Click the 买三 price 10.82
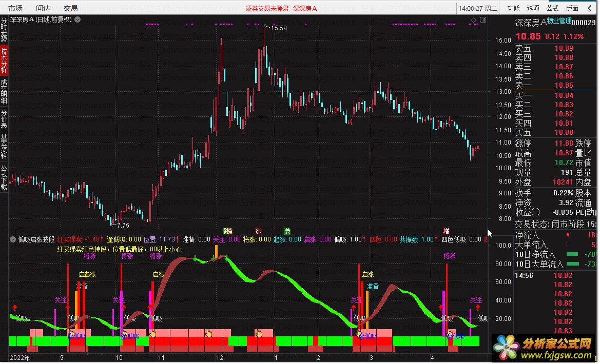This screenshot has width=600, height=364. point(564,114)
